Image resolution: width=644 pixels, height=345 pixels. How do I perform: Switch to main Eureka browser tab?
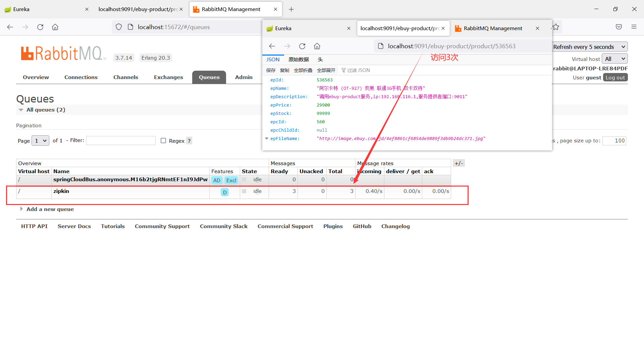coord(47,9)
